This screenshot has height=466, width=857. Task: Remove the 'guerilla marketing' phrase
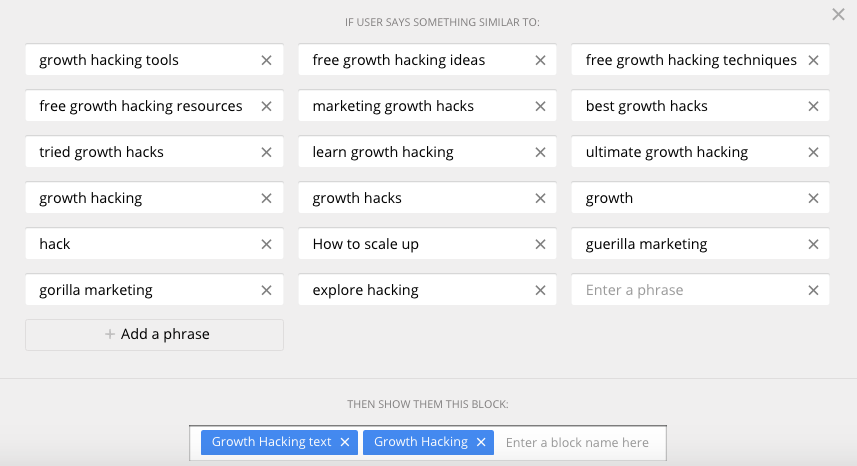[813, 244]
